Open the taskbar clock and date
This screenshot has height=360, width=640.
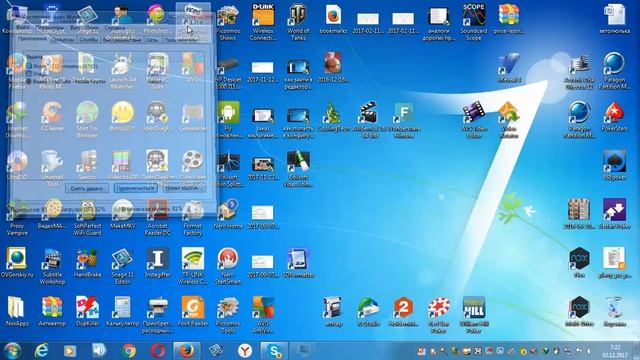615,351
